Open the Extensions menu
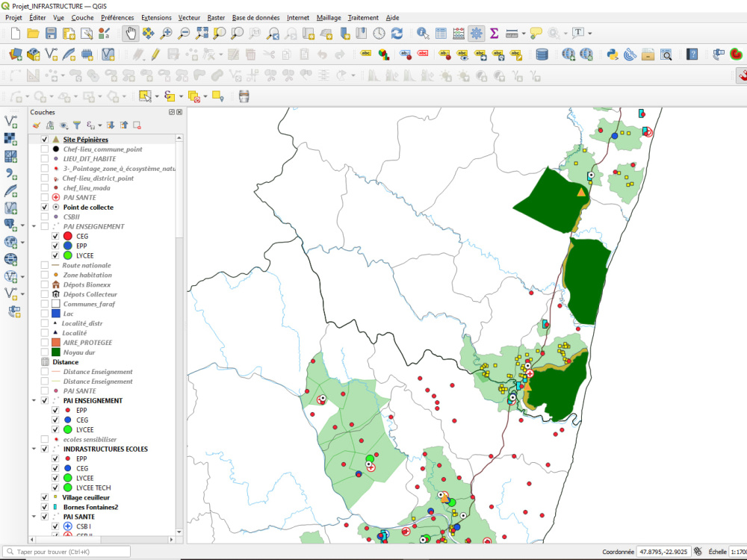This screenshot has width=747, height=560. click(156, 18)
